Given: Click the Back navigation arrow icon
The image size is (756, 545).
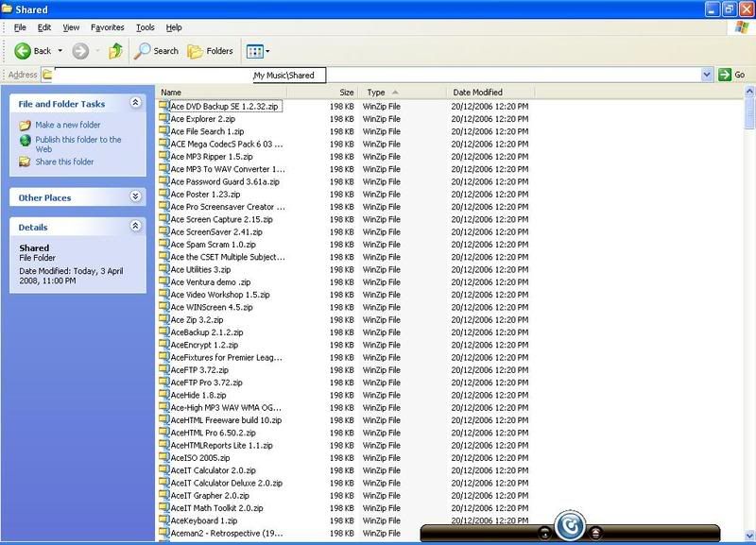Looking at the screenshot, I should coord(22,51).
